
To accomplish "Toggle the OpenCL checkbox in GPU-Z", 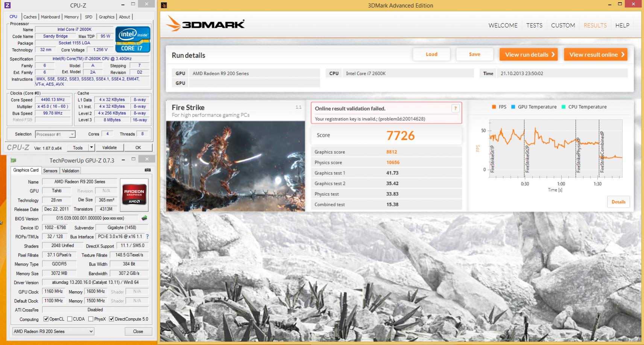I will point(46,319).
